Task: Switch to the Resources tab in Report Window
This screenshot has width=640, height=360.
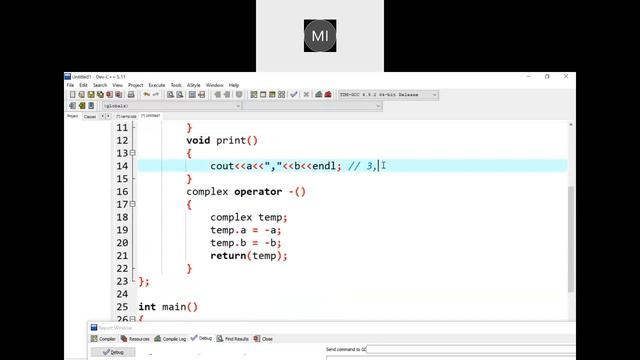Action: pyautogui.click(x=135, y=339)
